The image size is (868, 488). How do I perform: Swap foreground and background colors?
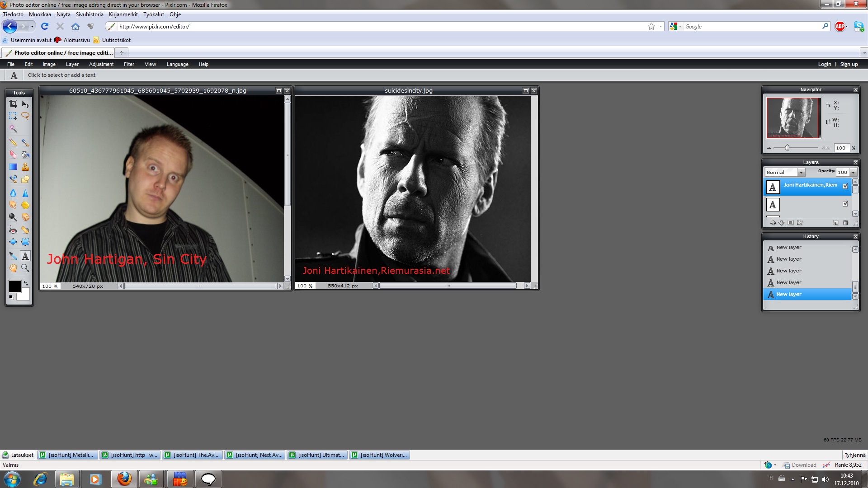pos(26,283)
